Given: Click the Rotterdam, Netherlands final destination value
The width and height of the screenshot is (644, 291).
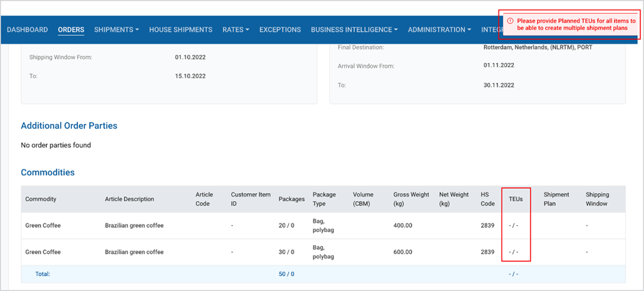Looking at the screenshot, I should [538, 47].
